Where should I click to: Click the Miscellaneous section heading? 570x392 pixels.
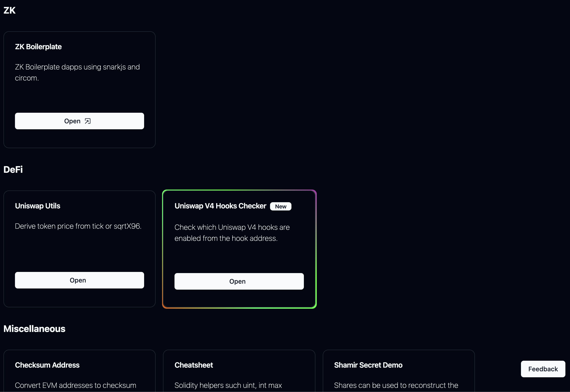34,329
